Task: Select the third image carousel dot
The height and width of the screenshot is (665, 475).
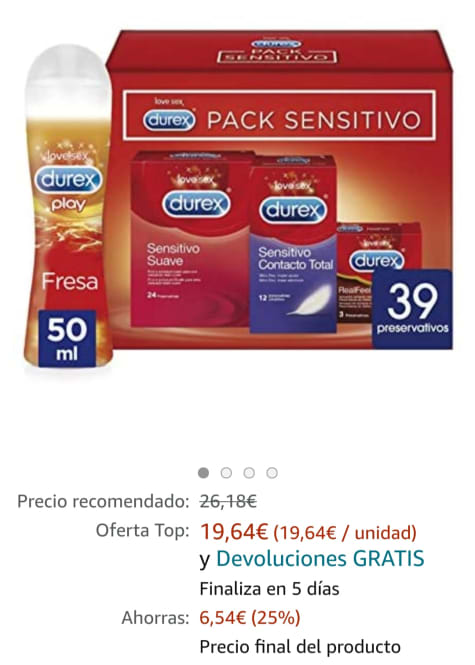Action: 249,472
